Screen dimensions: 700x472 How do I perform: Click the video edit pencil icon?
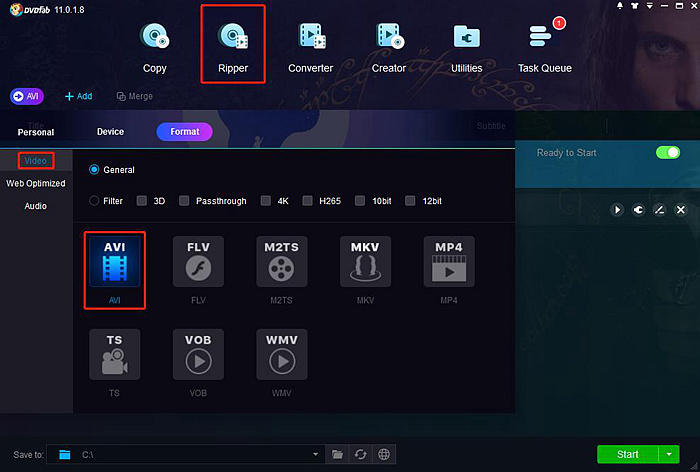tap(659, 209)
